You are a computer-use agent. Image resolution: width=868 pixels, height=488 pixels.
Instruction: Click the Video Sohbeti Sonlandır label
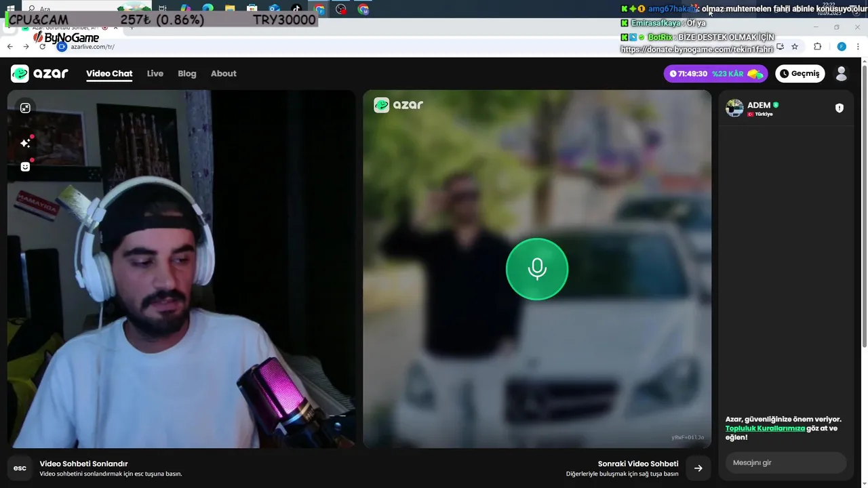(83, 464)
